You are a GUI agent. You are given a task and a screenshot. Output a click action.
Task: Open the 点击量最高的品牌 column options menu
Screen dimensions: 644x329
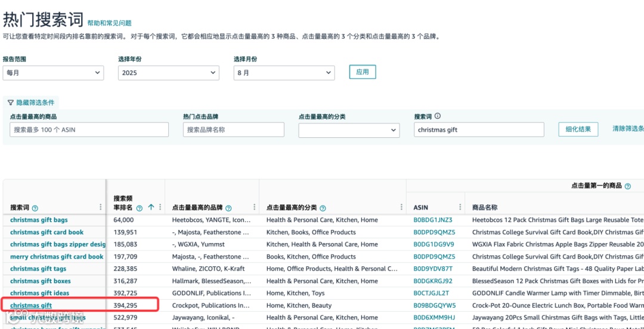click(255, 207)
